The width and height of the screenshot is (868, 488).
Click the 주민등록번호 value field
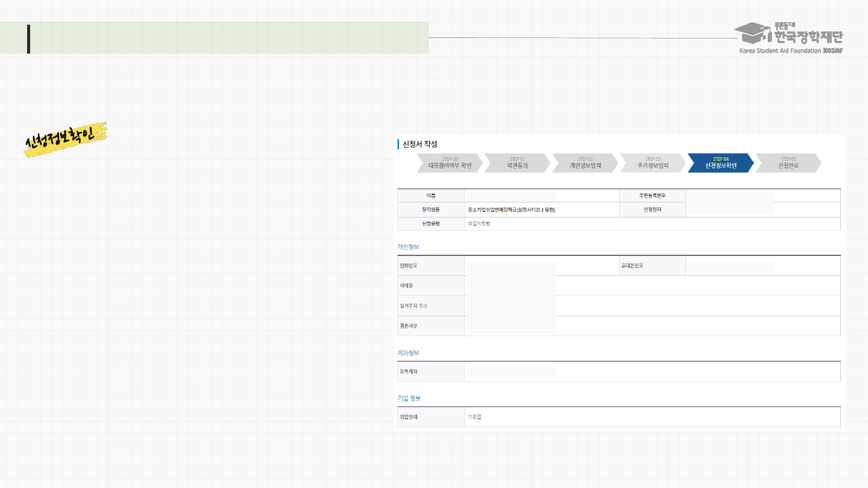pyautogui.click(x=730, y=196)
